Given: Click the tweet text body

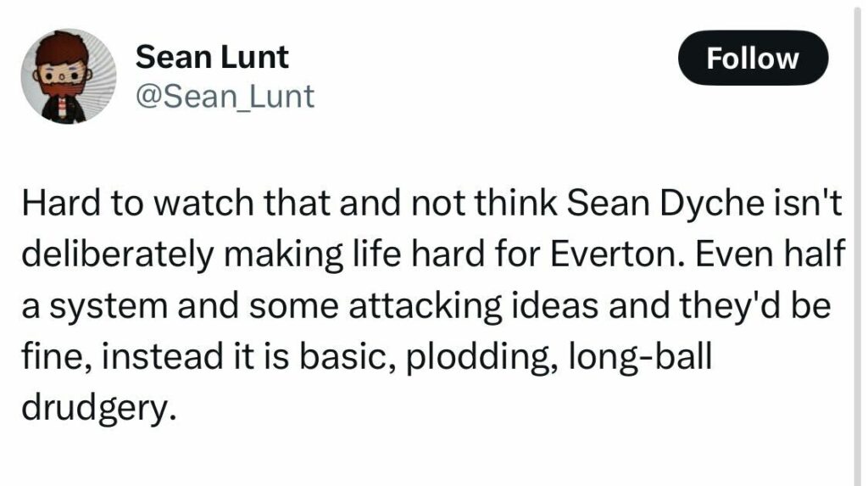Looking at the screenshot, I should (433, 304).
